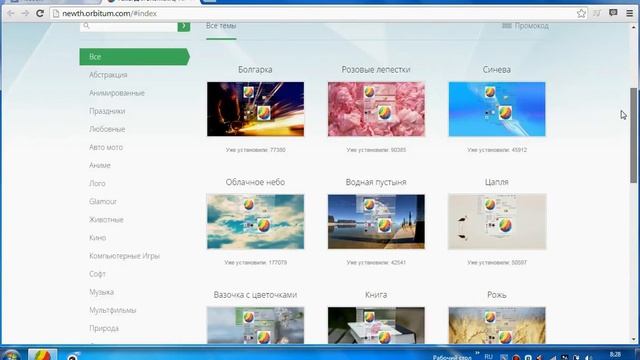This screenshot has width=640, height=360.
Task: Select the Любовные category
Action: click(x=107, y=129)
